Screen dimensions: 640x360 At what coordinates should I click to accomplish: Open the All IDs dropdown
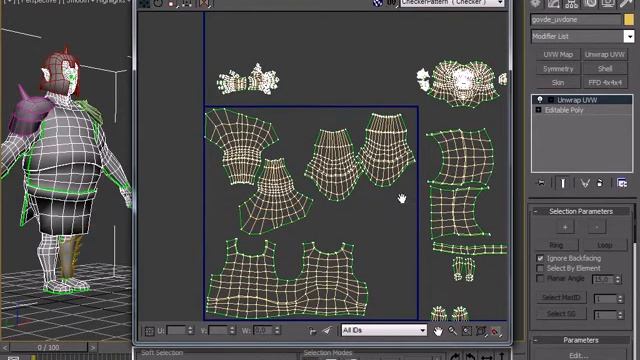click(x=422, y=330)
